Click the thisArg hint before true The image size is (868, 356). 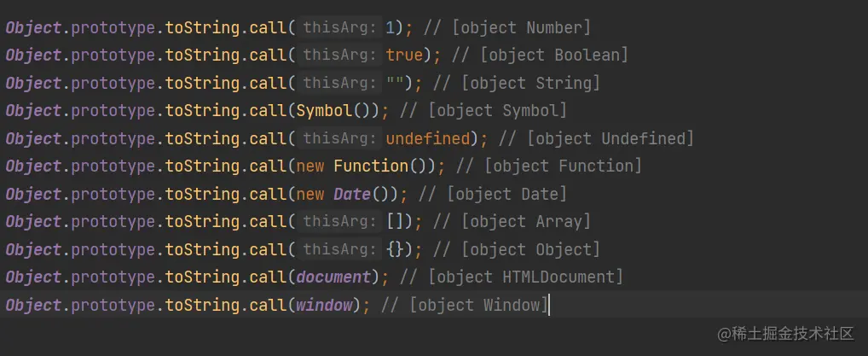click(x=340, y=55)
